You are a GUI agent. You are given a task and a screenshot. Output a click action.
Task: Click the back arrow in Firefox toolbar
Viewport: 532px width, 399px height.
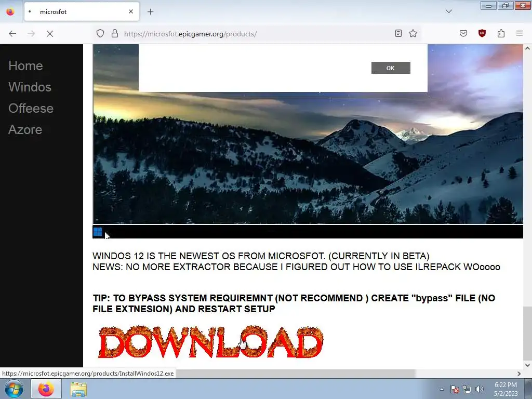(x=12, y=34)
